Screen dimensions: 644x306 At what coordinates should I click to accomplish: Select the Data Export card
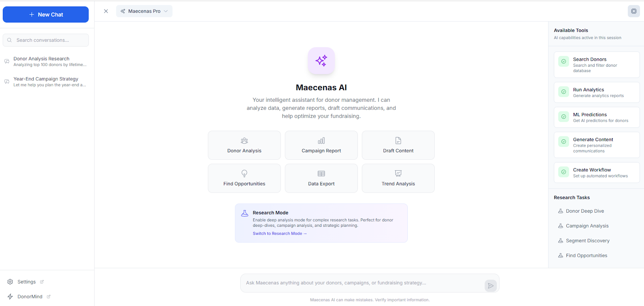pos(321,178)
